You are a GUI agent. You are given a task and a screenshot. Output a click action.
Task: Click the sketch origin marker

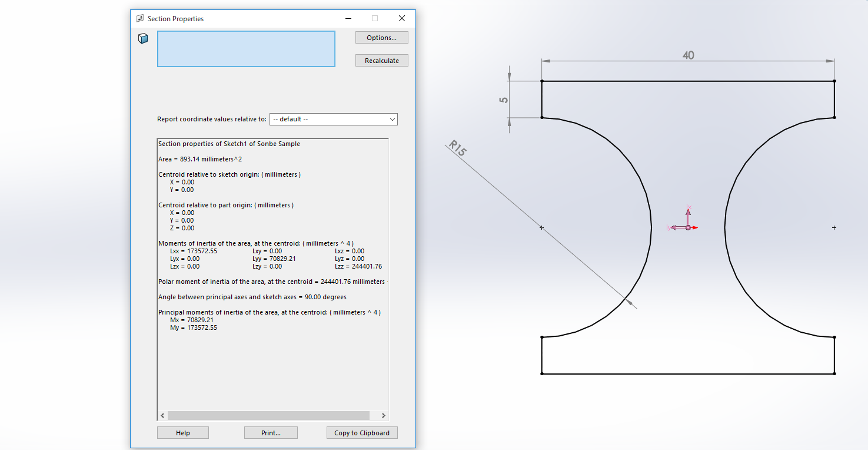tap(687, 227)
